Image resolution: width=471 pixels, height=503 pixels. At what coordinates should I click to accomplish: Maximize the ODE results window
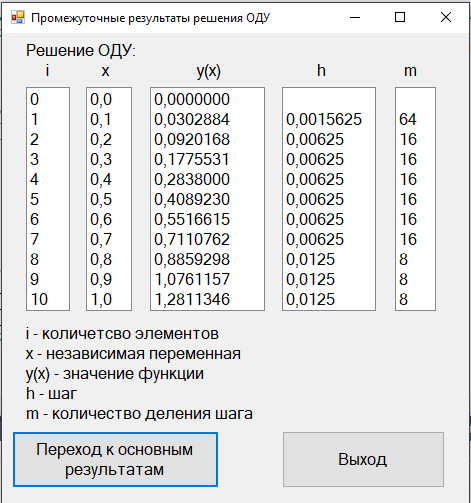click(400, 17)
